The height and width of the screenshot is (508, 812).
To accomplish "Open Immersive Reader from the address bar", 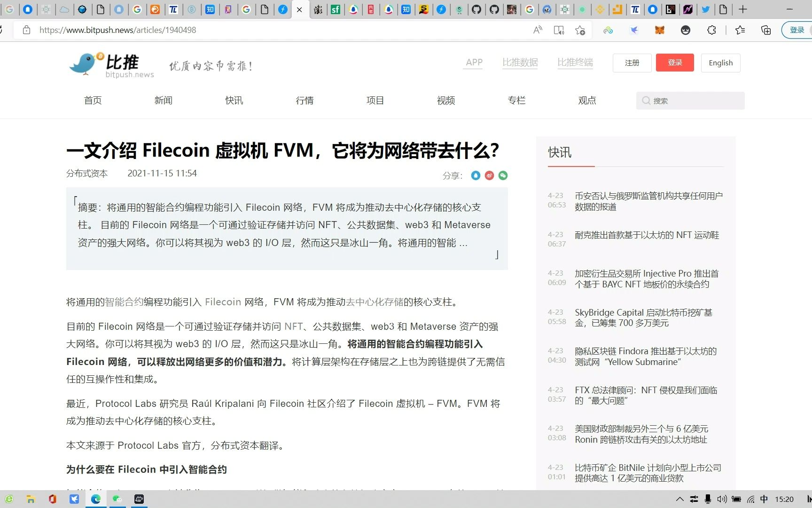I will click(559, 30).
